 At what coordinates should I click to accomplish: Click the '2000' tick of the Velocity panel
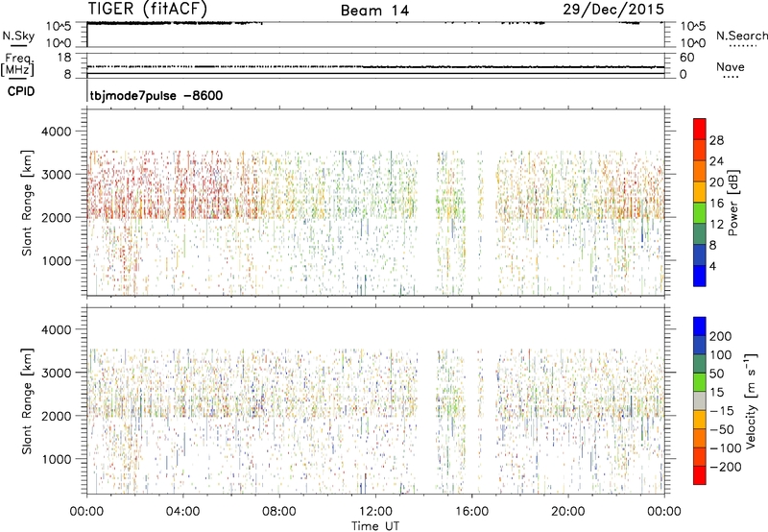pyautogui.click(x=56, y=417)
